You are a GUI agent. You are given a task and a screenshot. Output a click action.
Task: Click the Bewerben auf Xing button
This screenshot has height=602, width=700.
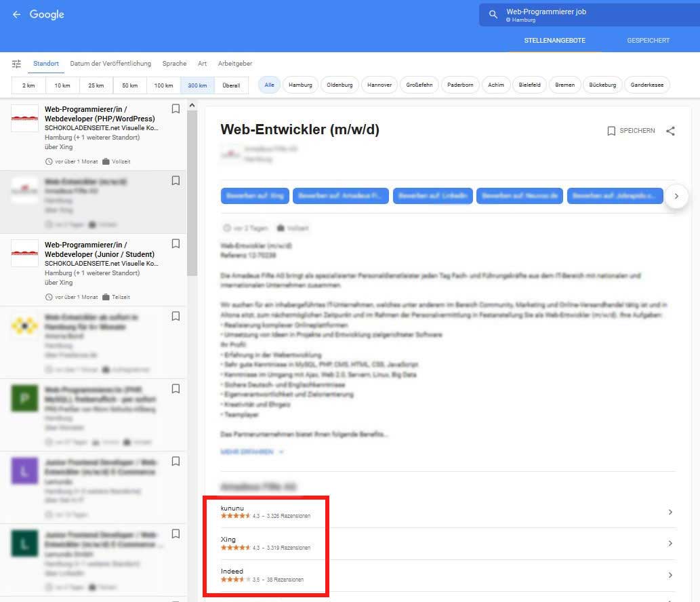coord(255,195)
